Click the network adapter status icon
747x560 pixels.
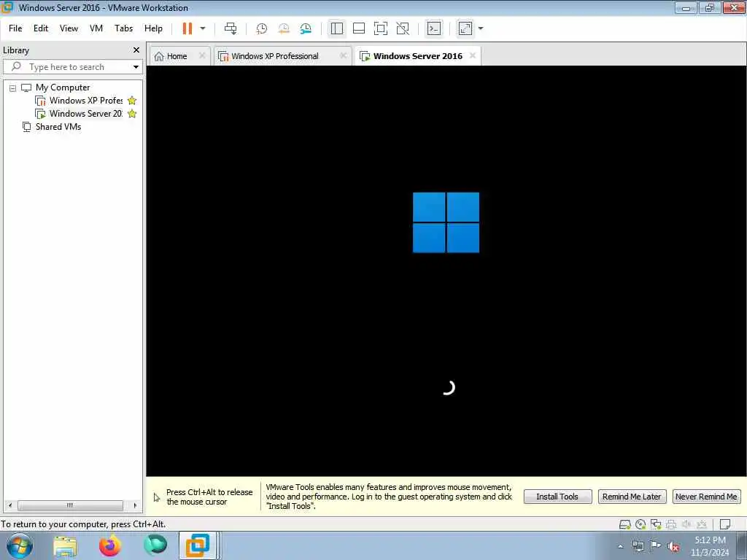click(x=656, y=525)
